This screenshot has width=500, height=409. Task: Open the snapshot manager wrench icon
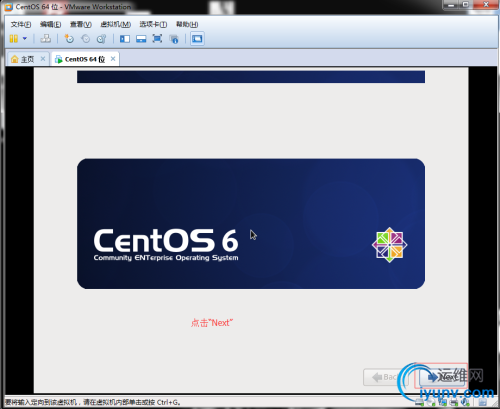pyautogui.click(x=101, y=39)
